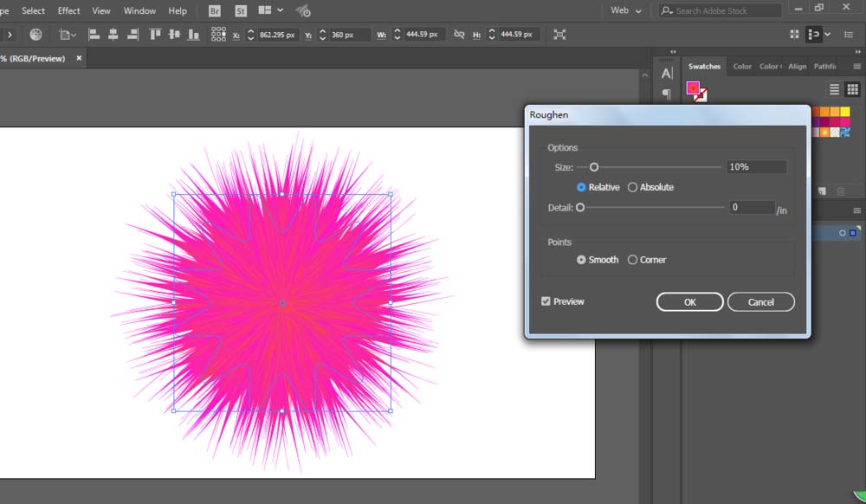The image size is (866, 504).
Task: Switch to the Align panel tab
Action: click(x=797, y=66)
